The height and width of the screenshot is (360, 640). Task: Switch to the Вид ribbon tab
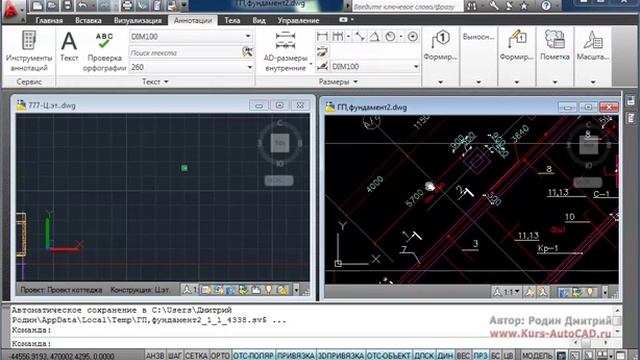pyautogui.click(x=259, y=20)
